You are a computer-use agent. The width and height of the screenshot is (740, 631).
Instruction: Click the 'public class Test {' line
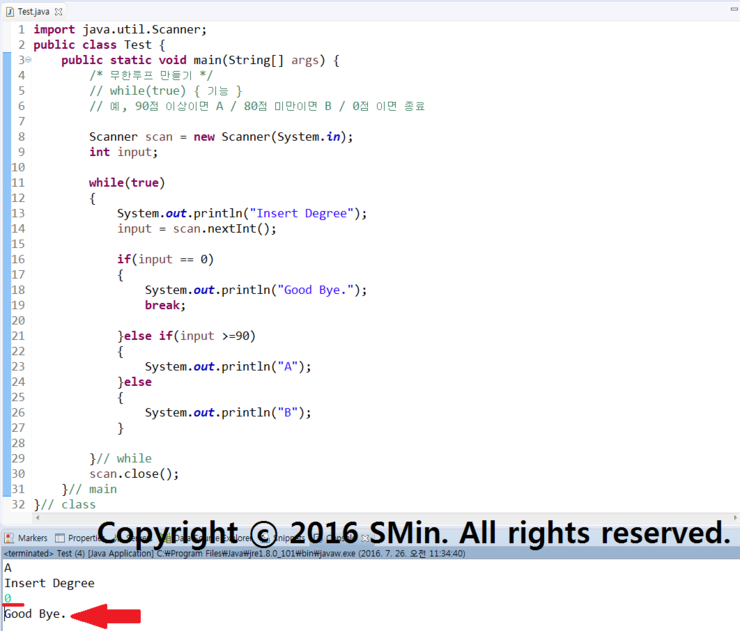(99, 45)
